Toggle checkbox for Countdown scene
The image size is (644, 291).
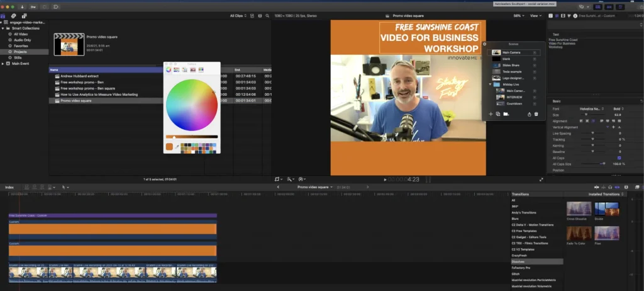point(535,104)
